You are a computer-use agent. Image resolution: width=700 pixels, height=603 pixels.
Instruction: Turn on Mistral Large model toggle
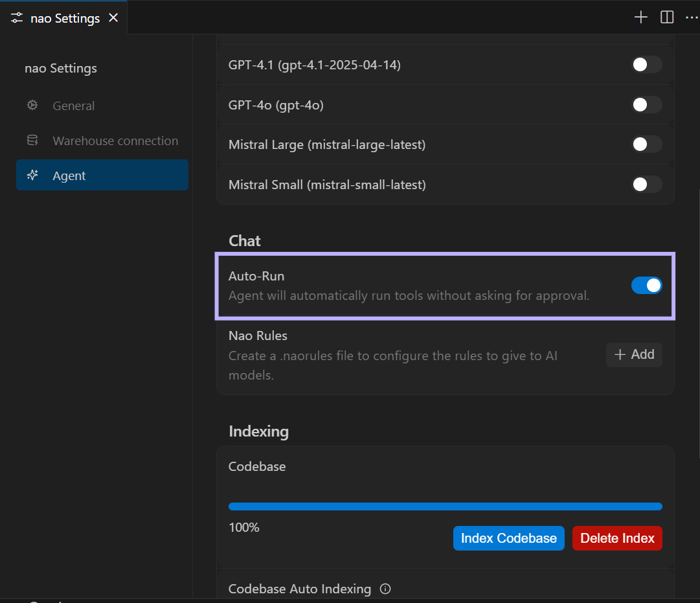pos(646,144)
